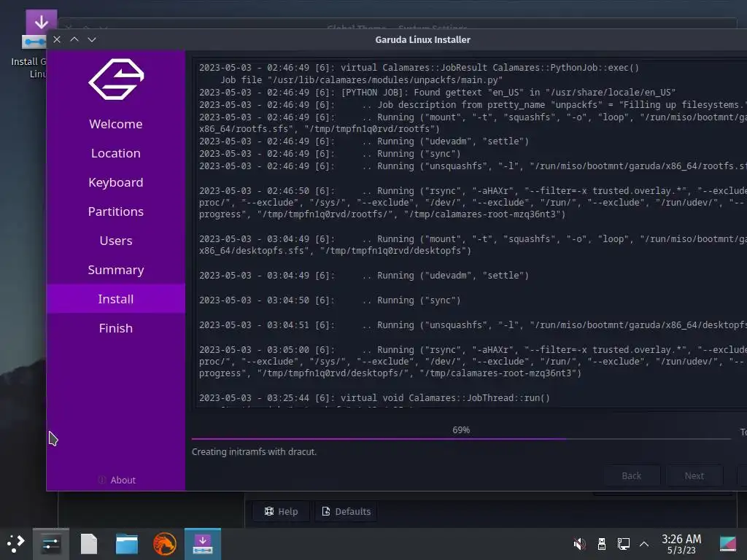The width and height of the screenshot is (747, 560).
Task: Click the show desktop icon at taskbar end
Action: (x=727, y=544)
